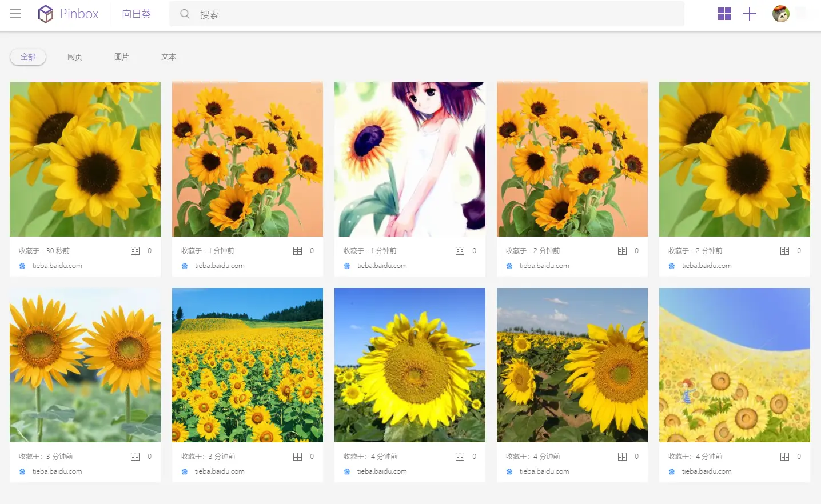Open the bouquet thumbnail saved 2 分钟前

(572, 159)
